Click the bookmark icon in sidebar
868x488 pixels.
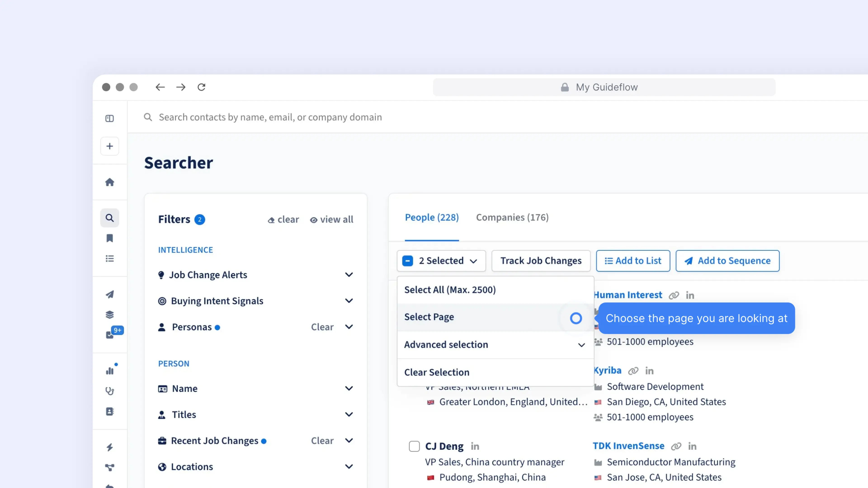109,238
